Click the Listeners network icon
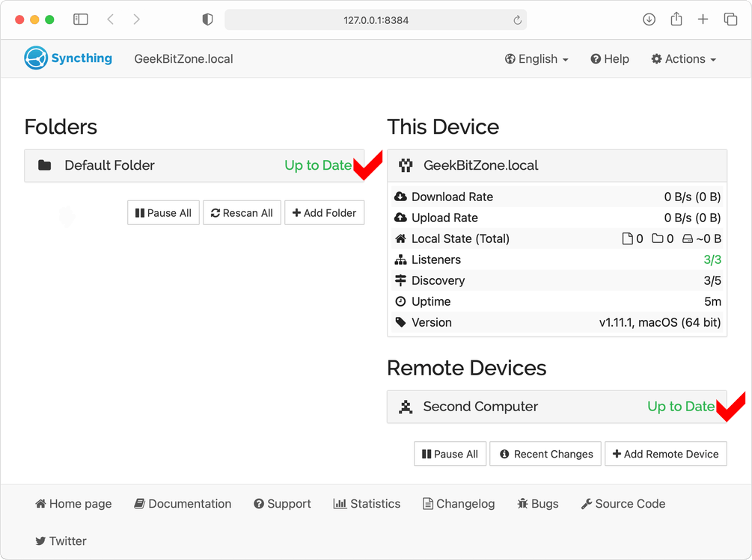 point(400,259)
